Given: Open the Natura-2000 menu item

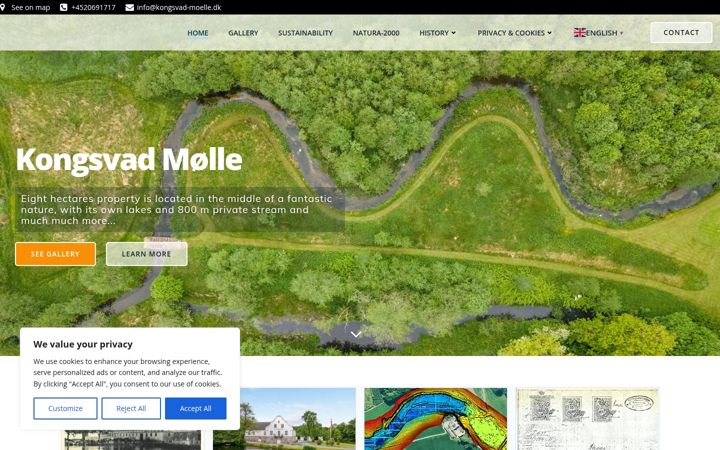Looking at the screenshot, I should click(376, 33).
